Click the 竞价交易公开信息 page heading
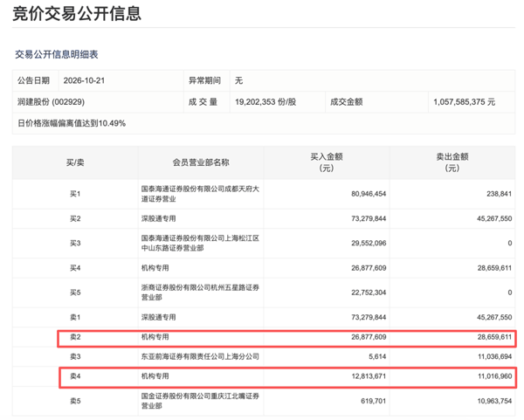 pyautogui.click(x=77, y=14)
